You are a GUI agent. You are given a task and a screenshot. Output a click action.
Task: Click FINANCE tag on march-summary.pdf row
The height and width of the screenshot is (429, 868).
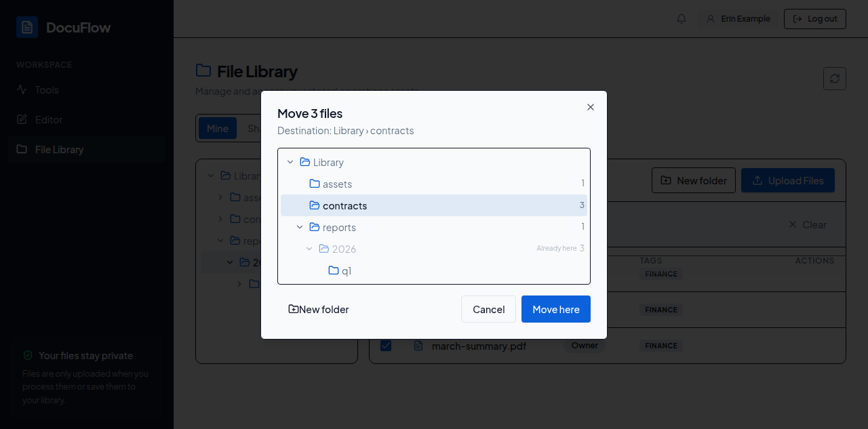pyautogui.click(x=661, y=346)
